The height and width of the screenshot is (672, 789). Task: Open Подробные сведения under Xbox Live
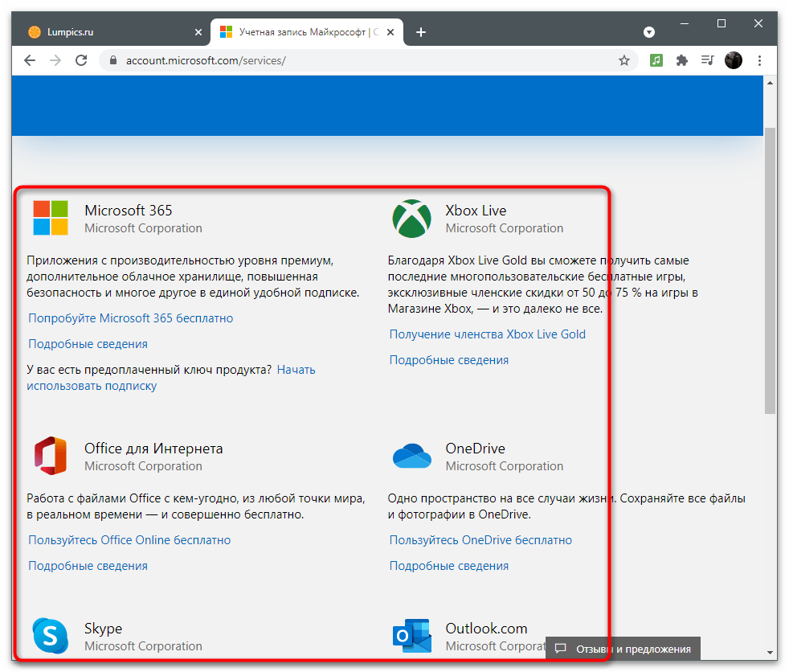point(449,360)
